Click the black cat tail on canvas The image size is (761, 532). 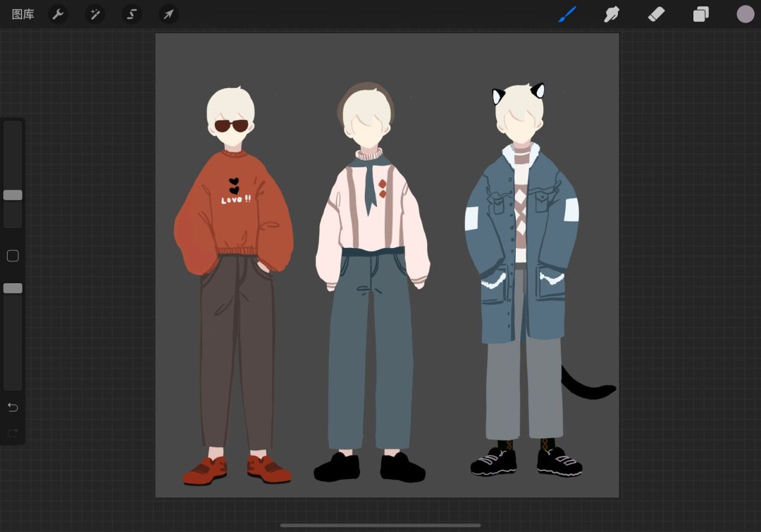click(x=588, y=385)
